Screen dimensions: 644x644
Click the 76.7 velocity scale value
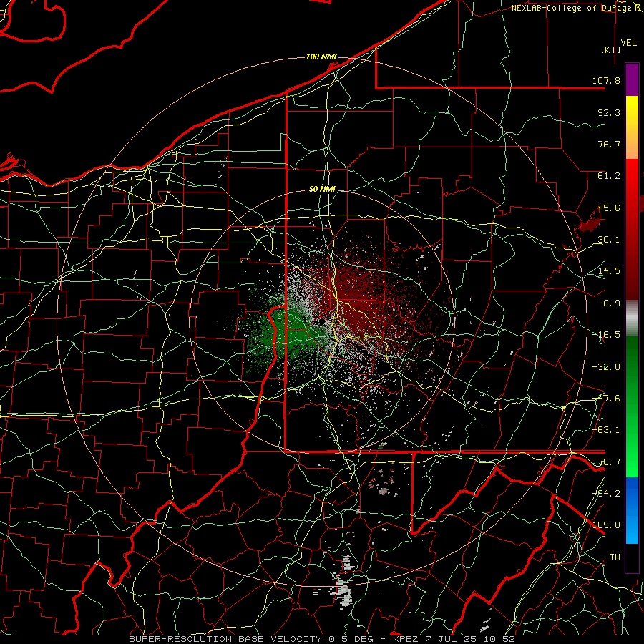click(x=609, y=144)
